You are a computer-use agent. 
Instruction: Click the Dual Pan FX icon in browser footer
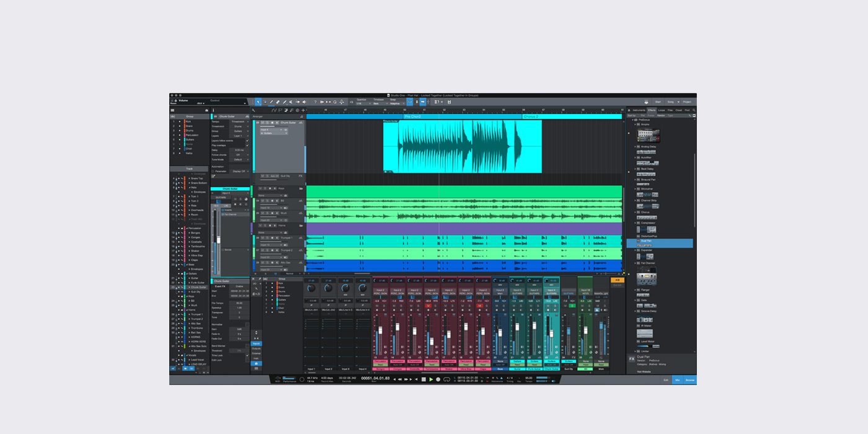click(632, 358)
